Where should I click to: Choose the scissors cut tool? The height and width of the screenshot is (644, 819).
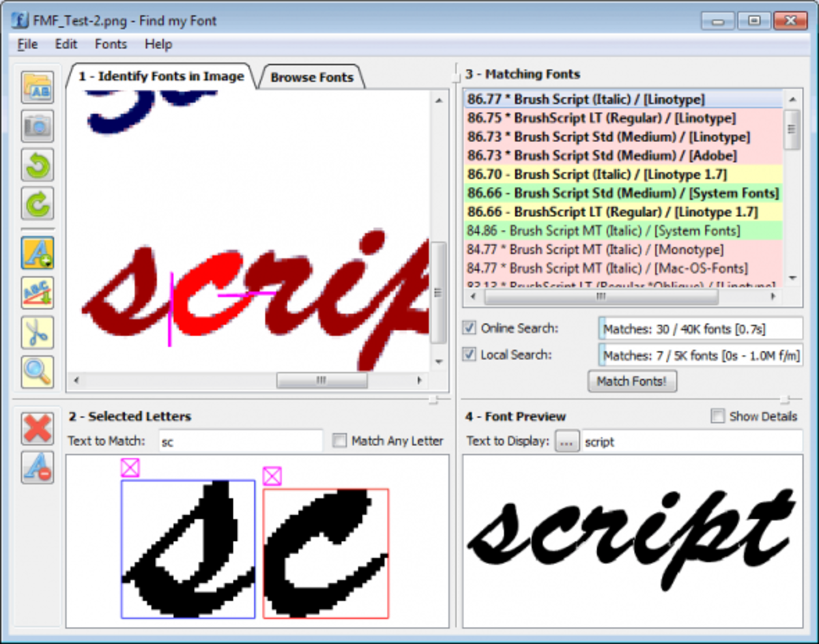click(x=38, y=332)
